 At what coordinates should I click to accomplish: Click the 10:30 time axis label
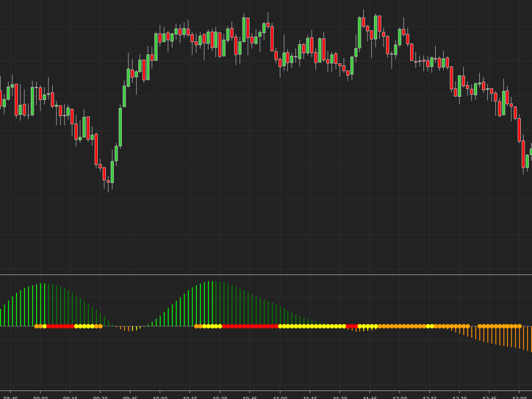(220, 397)
